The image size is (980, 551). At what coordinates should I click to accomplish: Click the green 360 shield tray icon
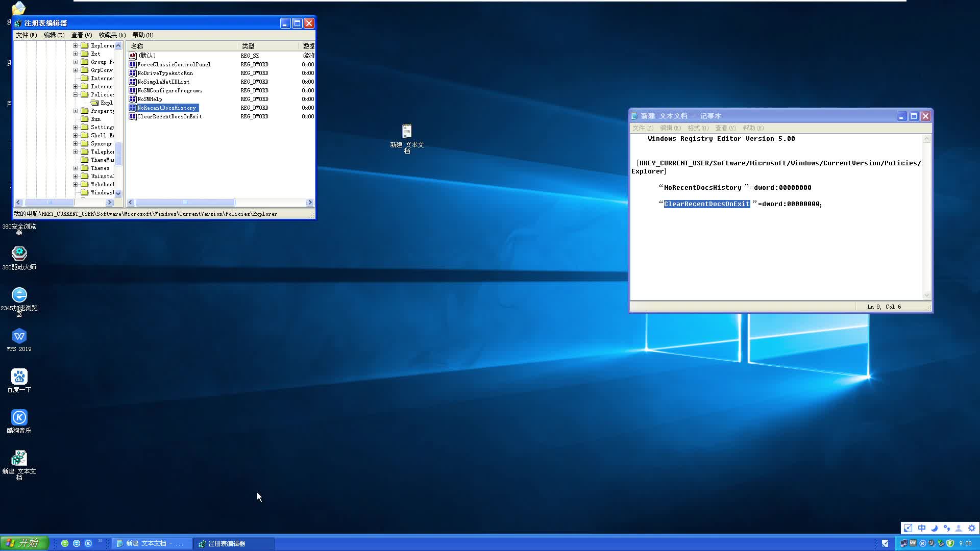click(950, 543)
